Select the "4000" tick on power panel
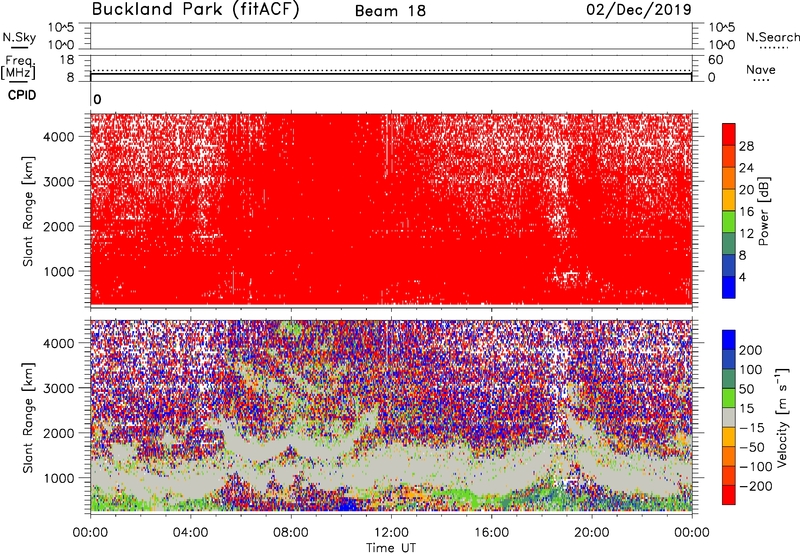The width and height of the screenshot is (800, 554). pyautogui.click(x=59, y=137)
